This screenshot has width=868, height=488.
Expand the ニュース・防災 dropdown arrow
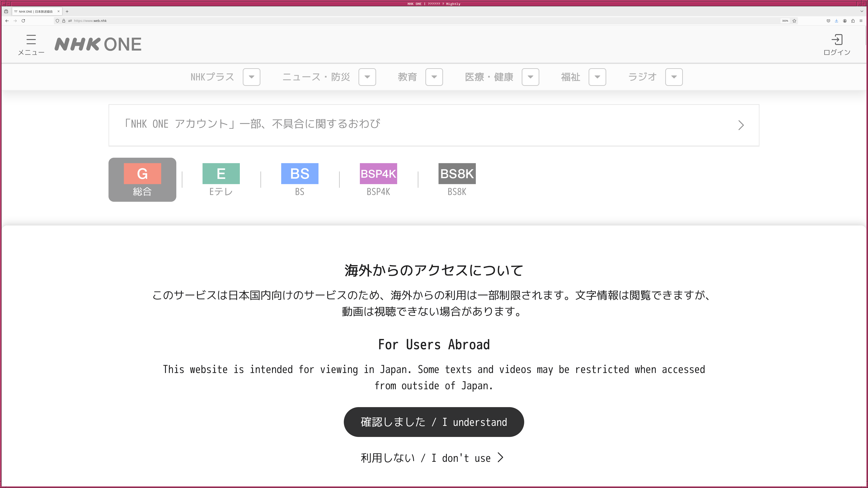pyautogui.click(x=367, y=77)
